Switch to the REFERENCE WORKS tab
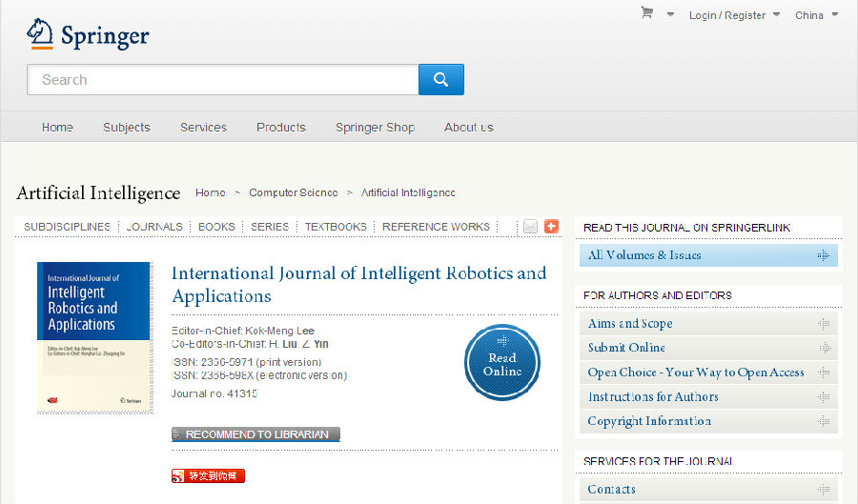This screenshot has height=504, width=858. (436, 227)
